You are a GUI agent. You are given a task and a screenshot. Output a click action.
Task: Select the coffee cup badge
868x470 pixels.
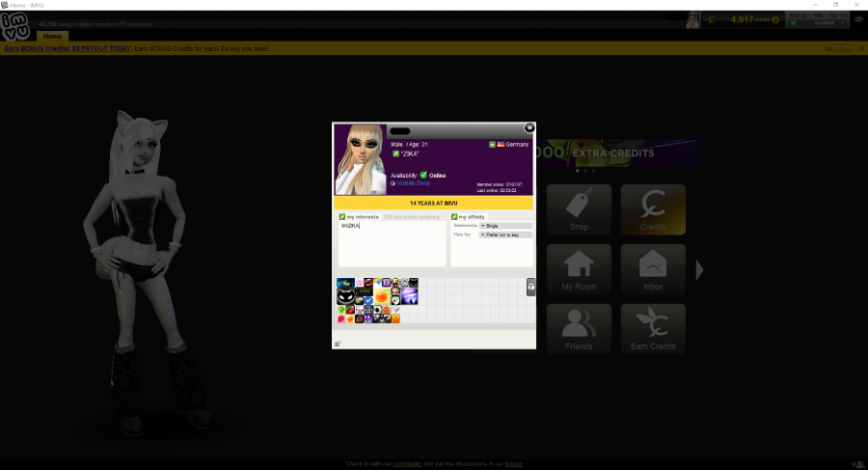(395, 291)
